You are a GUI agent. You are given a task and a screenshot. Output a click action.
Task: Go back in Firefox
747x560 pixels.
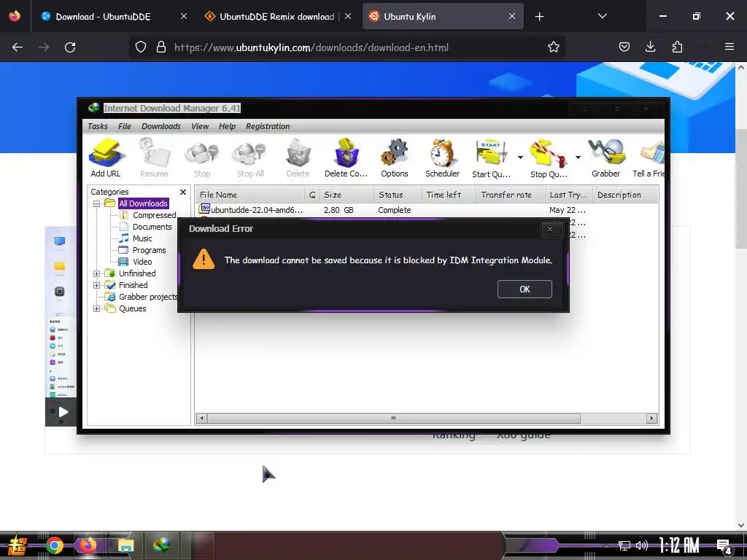point(18,47)
